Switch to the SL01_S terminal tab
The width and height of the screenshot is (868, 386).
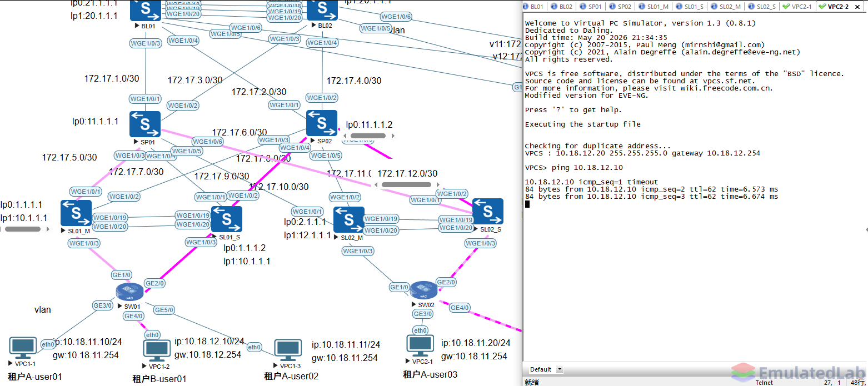tap(690, 7)
